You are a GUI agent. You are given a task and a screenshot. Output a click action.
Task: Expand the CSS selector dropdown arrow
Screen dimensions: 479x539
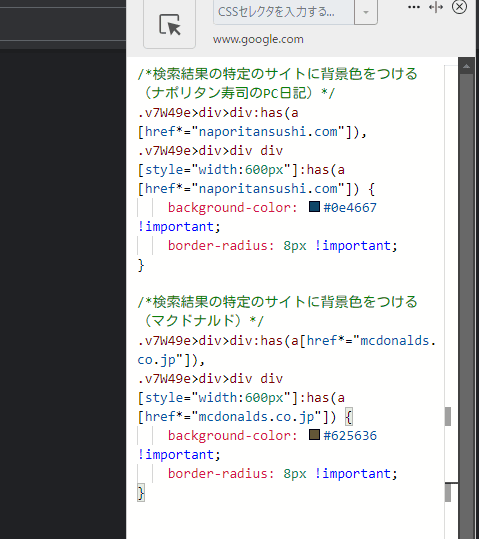366,12
